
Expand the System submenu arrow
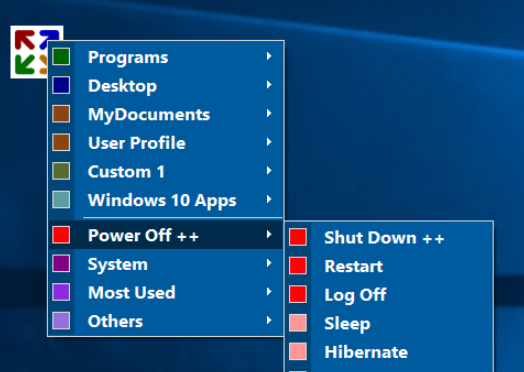click(269, 263)
